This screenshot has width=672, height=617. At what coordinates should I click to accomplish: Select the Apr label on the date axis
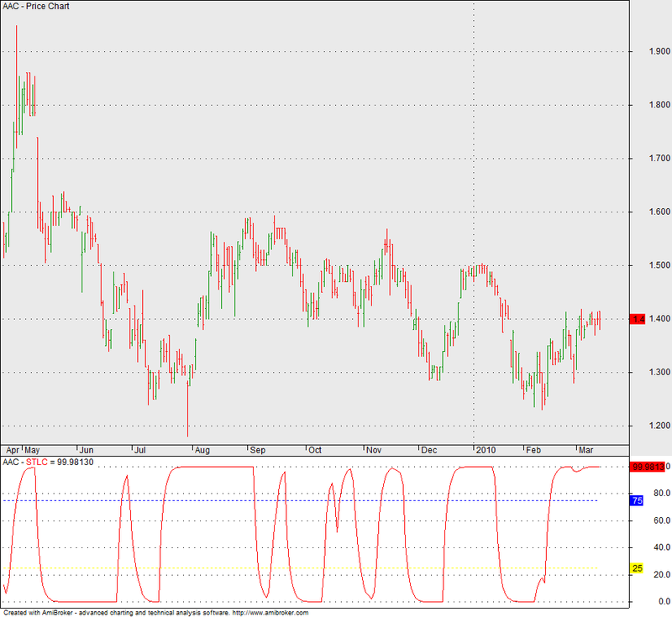coord(13,450)
